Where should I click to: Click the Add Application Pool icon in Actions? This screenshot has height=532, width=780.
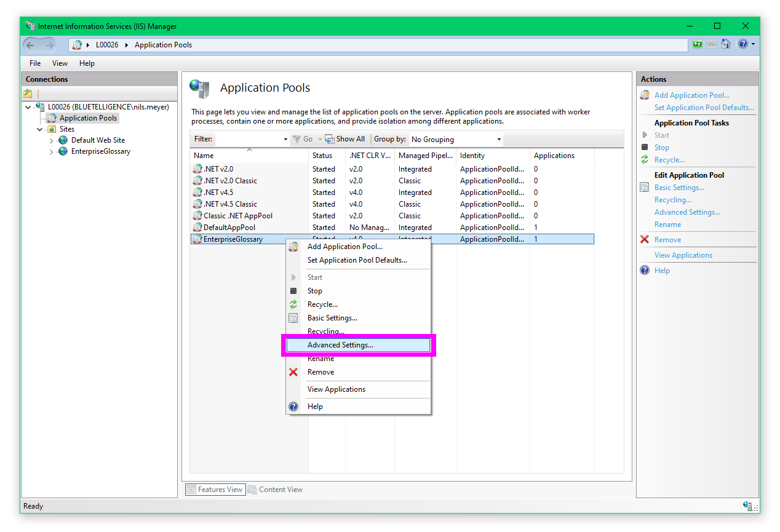point(645,95)
